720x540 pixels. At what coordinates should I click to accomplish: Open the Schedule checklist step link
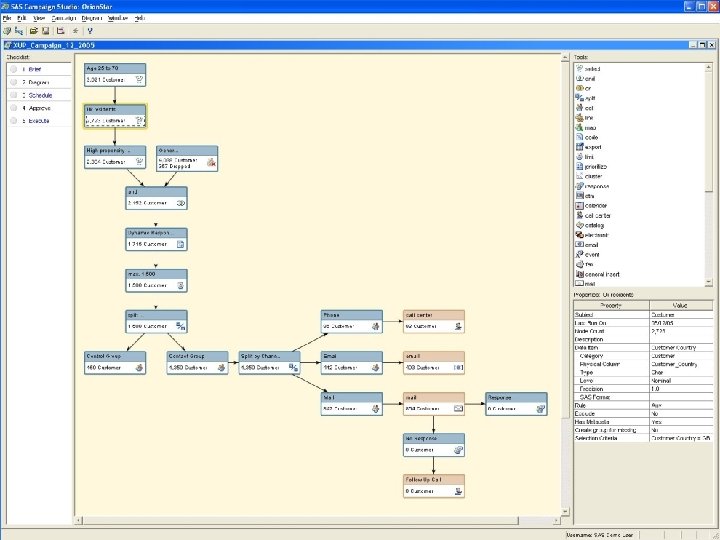[40, 95]
